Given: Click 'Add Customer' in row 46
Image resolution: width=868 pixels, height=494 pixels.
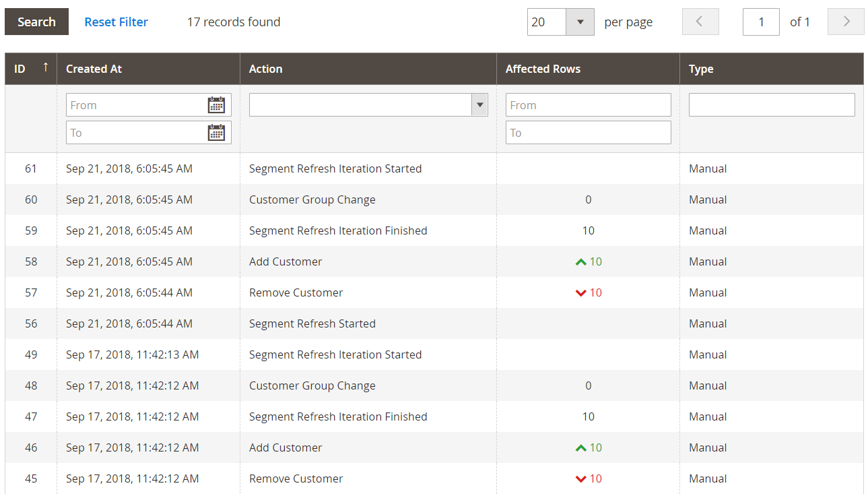Looking at the screenshot, I should [x=286, y=447].
